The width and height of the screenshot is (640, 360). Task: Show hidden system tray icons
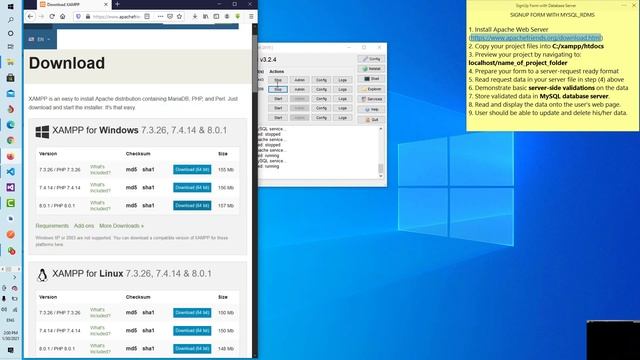point(14,278)
